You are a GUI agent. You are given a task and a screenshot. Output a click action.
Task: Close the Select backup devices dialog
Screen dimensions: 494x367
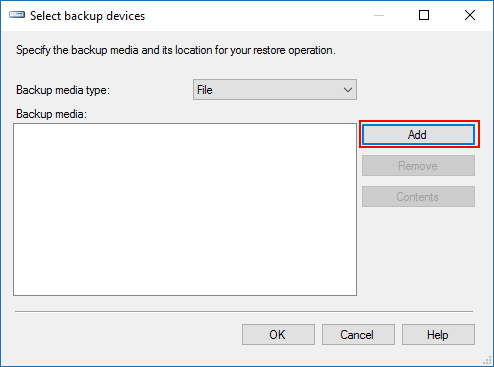tap(470, 15)
